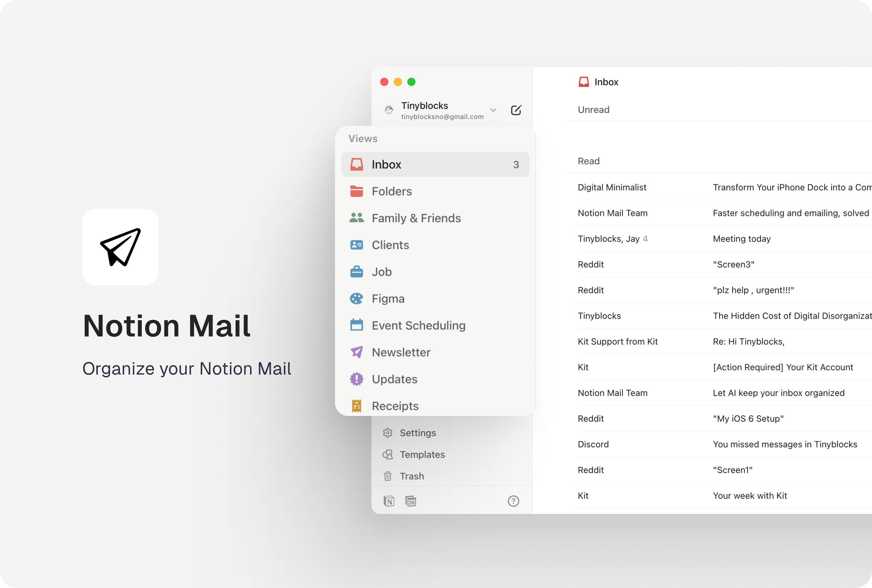Open Templates in the sidebar
Screen dimensions: 872x588
tap(451, 455)
